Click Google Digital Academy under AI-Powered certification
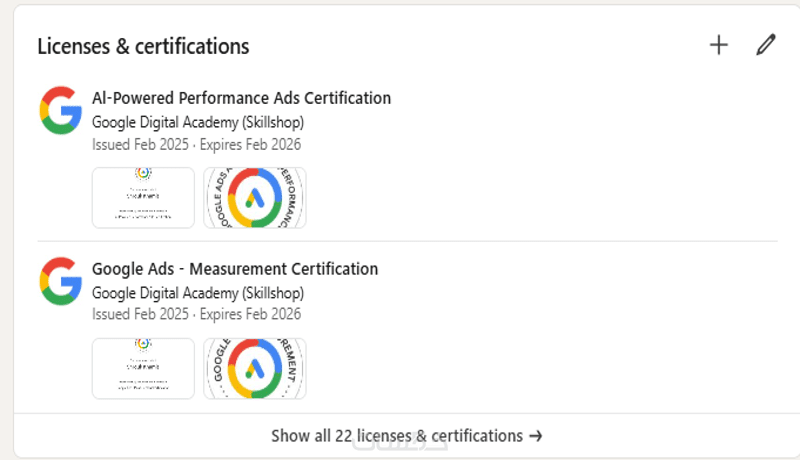This screenshot has height=460, width=800. pos(198,122)
